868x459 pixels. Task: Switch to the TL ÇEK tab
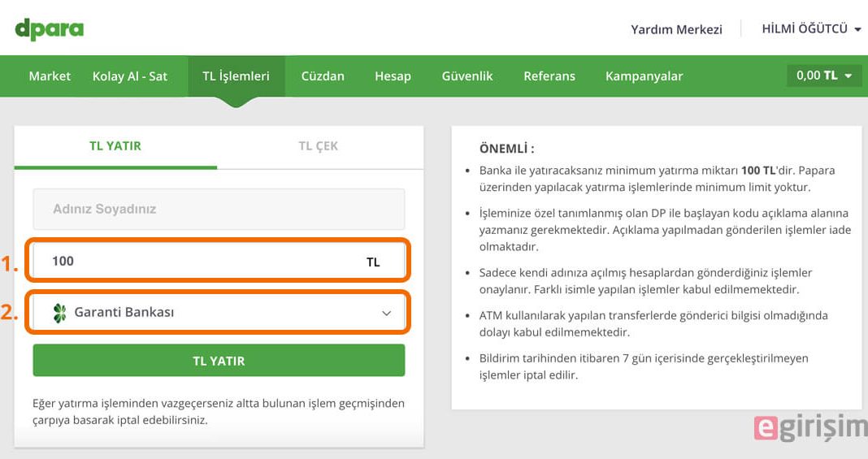point(319,146)
